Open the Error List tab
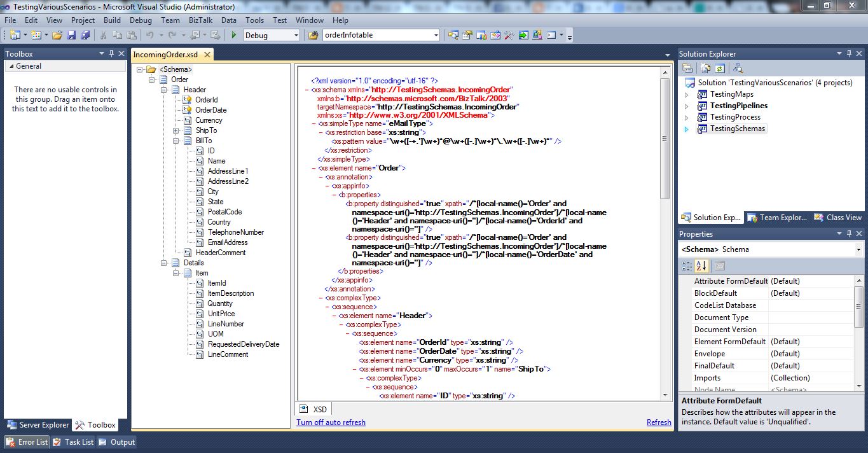 pos(27,442)
